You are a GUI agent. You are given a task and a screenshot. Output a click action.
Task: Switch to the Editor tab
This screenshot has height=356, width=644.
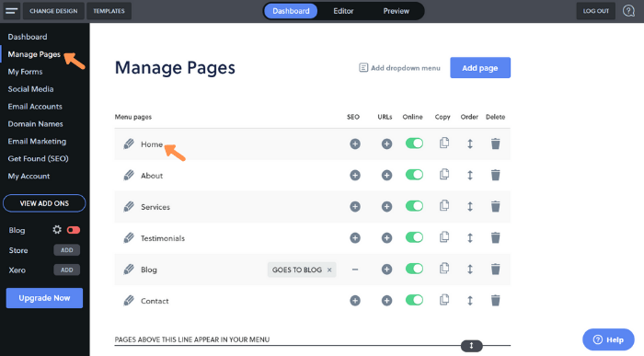tap(343, 11)
